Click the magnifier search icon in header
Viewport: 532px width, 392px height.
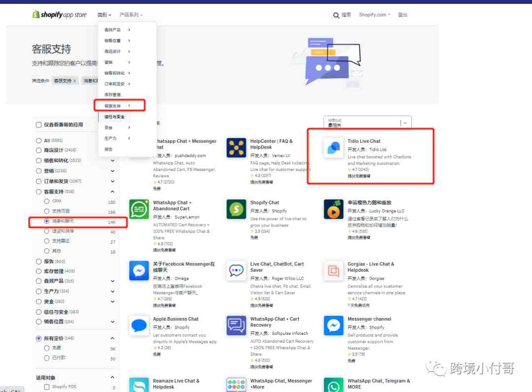[x=336, y=15]
